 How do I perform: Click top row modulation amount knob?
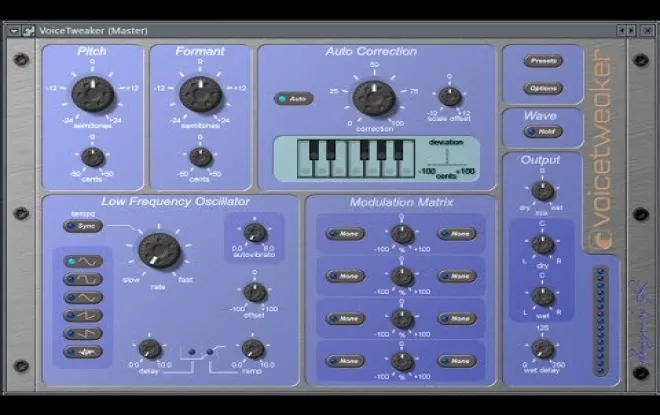pos(402,234)
